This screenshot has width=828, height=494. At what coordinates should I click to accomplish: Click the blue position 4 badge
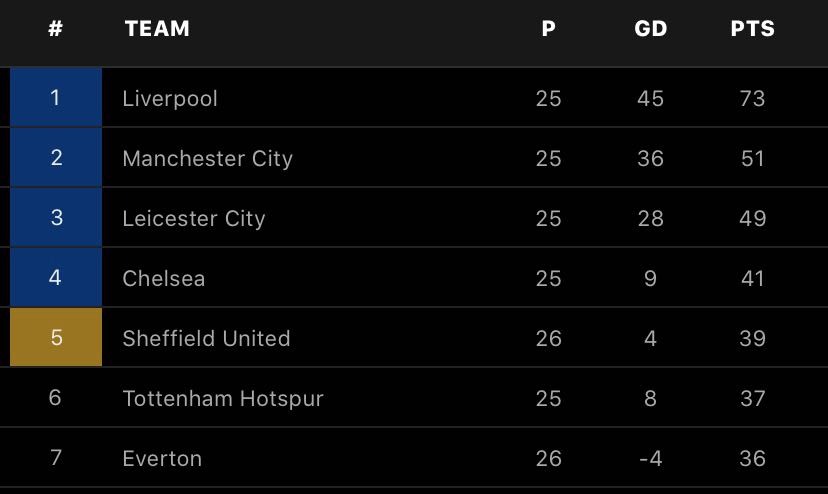click(x=56, y=278)
